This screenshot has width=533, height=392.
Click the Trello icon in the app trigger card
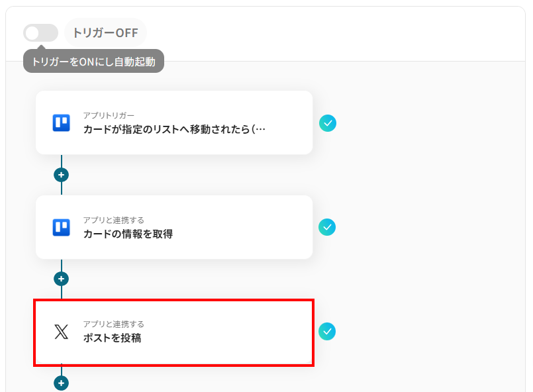tap(61, 122)
